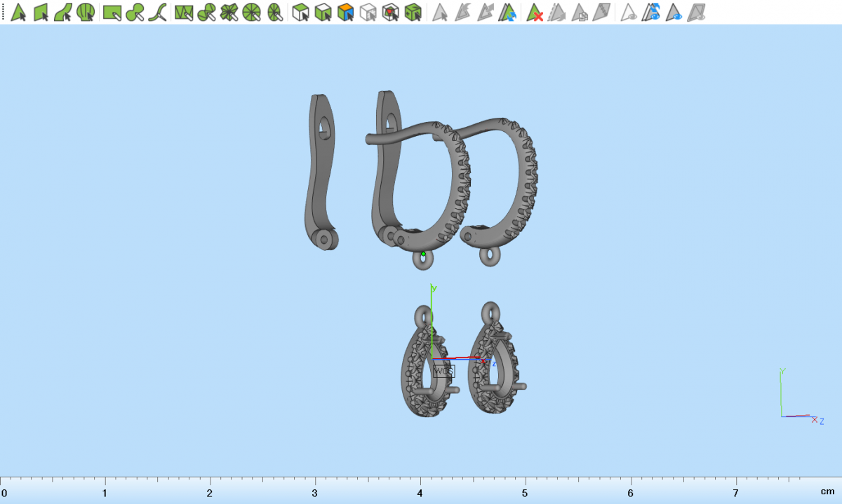The height and width of the screenshot is (504, 842).
Task: Select the Mark Triangle tool
Action: 18,12
